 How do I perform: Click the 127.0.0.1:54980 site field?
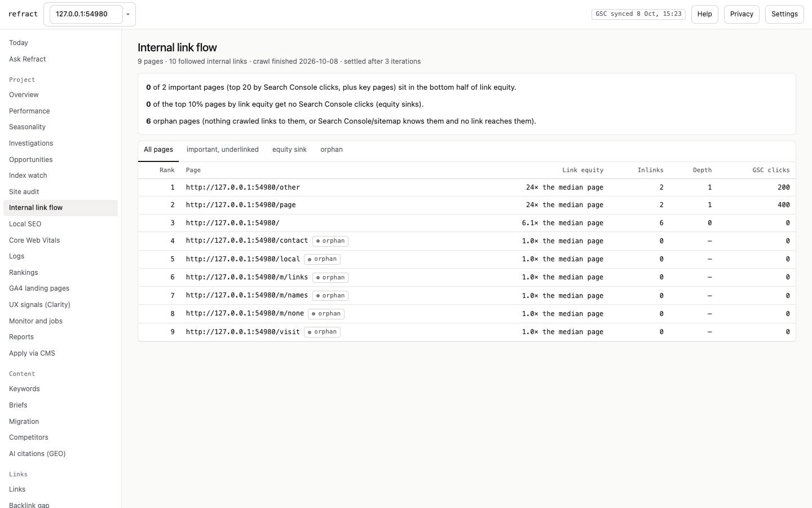86,14
